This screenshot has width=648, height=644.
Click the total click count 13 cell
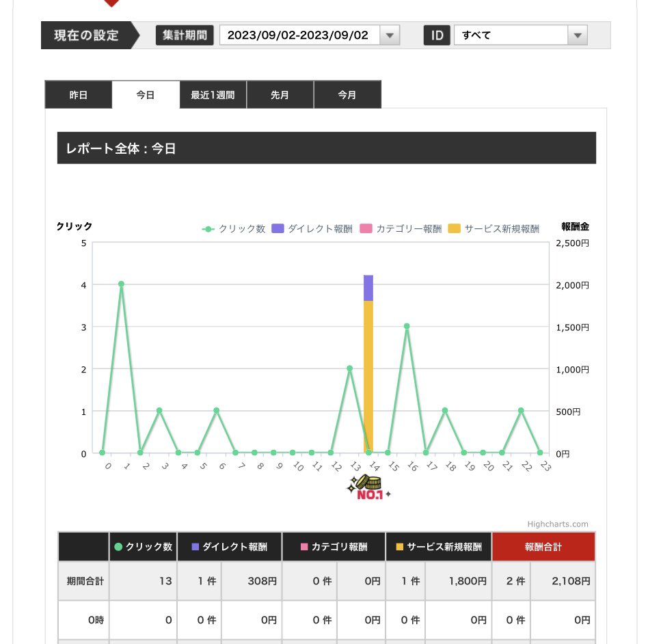coord(143,580)
